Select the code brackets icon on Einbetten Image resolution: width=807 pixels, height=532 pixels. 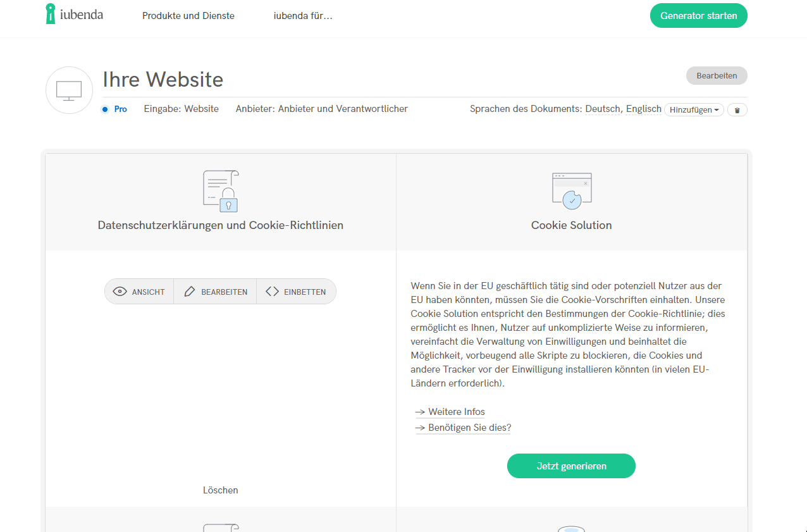[x=273, y=291]
